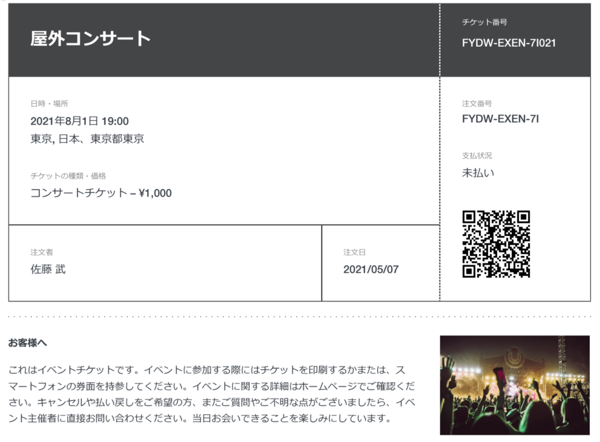Click the お客様へ heading

(x=28, y=343)
